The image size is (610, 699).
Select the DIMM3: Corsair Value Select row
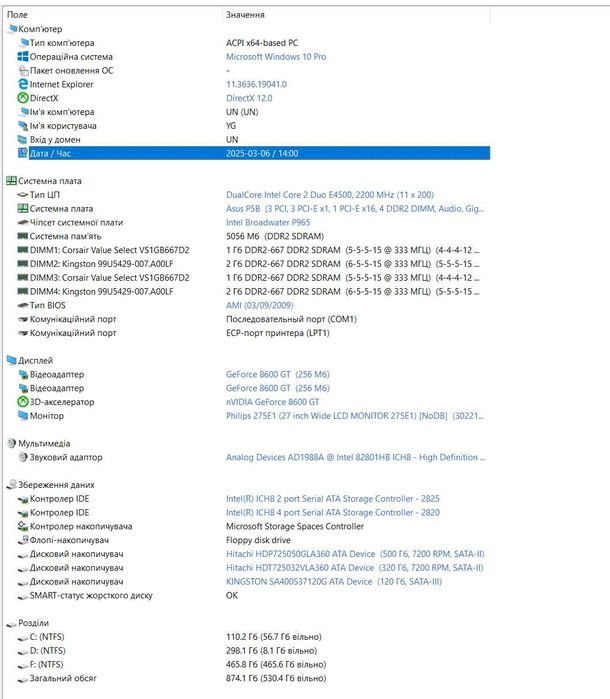(x=253, y=278)
